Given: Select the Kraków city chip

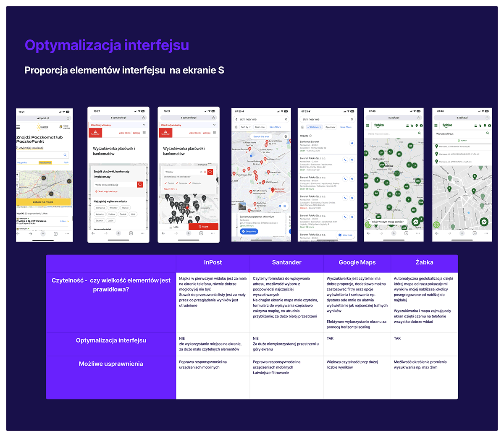Looking at the screenshot, I should pyautogui.click(x=111, y=214).
